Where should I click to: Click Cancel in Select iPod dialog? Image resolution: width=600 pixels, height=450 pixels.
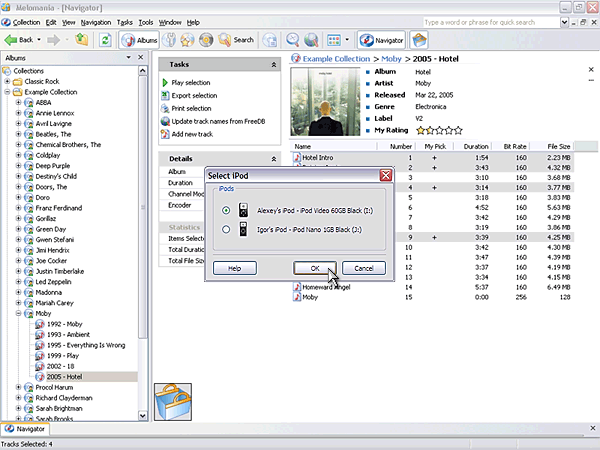click(x=364, y=268)
